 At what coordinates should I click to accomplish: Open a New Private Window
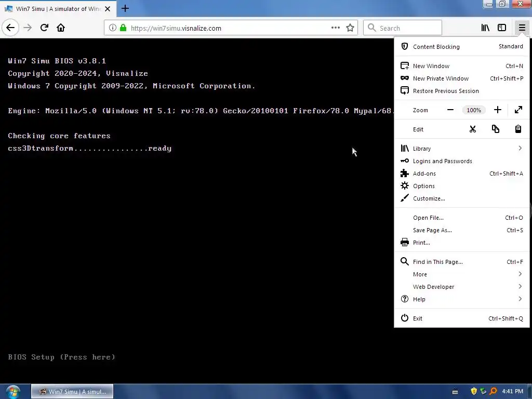pyautogui.click(x=461, y=78)
